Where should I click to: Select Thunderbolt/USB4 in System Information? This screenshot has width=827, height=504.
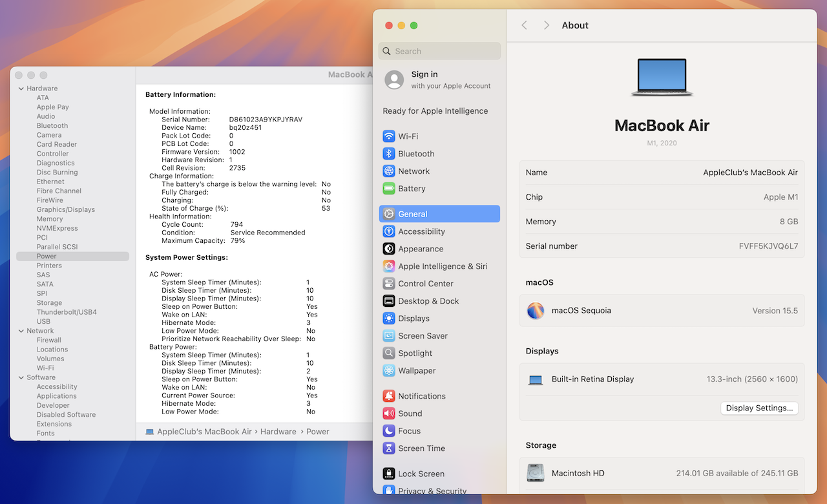[x=67, y=312]
